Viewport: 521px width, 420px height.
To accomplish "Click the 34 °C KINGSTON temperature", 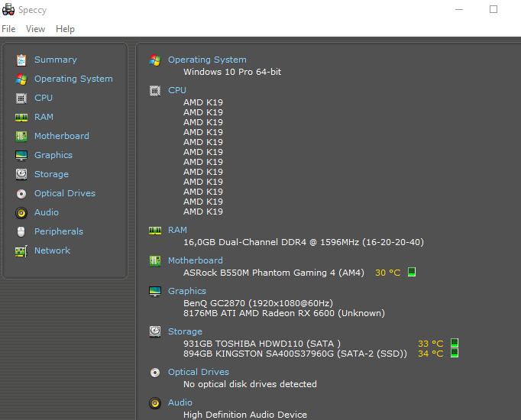I will point(431,354).
